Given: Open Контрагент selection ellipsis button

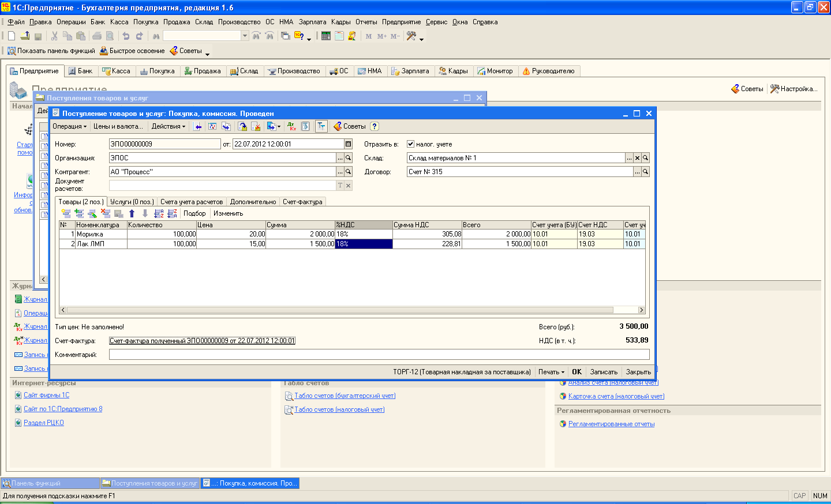Looking at the screenshot, I should [340, 172].
